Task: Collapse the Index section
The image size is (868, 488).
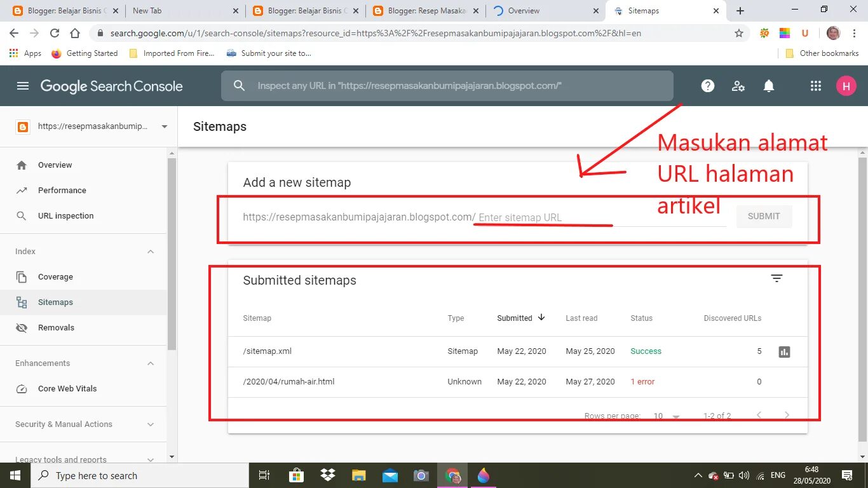Action: pyautogui.click(x=151, y=252)
